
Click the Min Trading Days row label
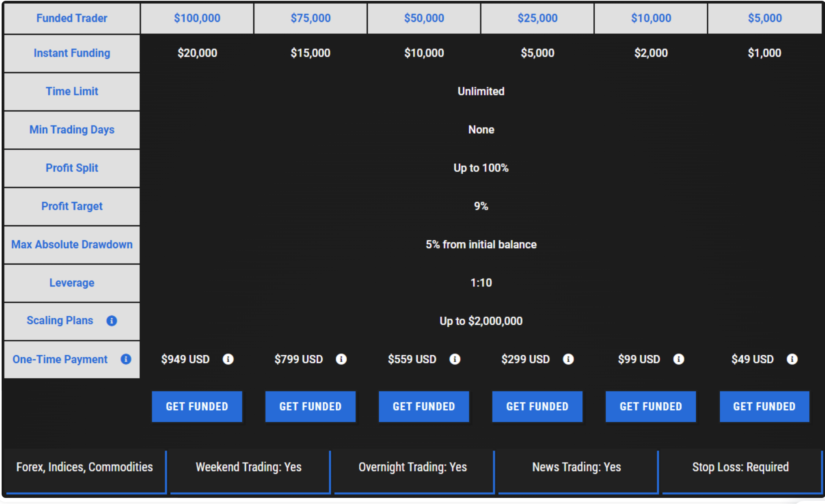coord(72,130)
